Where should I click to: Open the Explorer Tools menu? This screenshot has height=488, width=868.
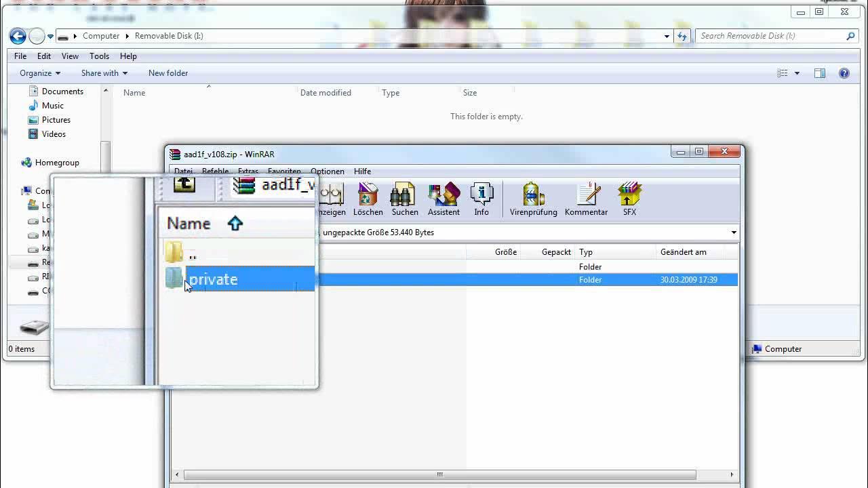click(99, 56)
